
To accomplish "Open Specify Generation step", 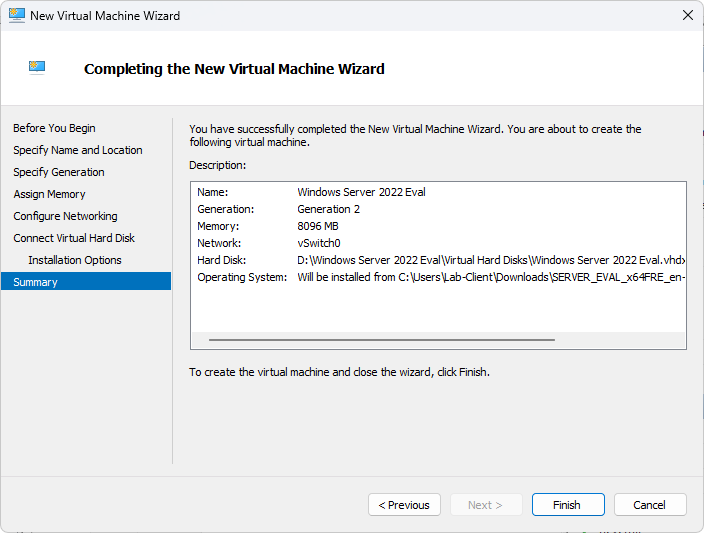I will pos(59,172).
